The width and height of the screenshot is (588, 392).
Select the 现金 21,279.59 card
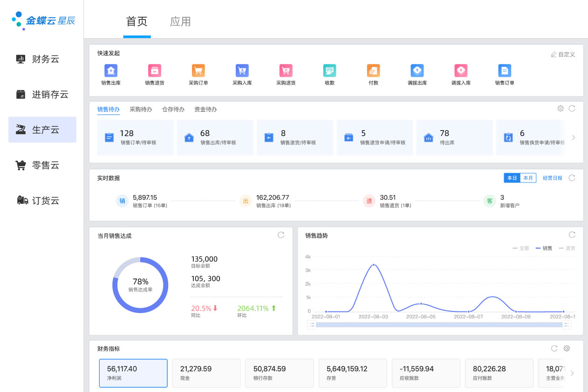coord(206,373)
